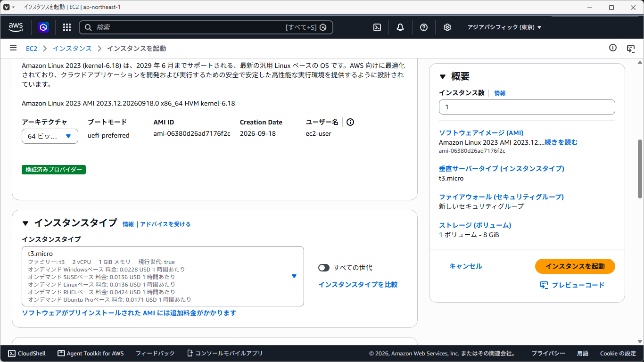Open the t3.micro instance type dropdown
The width and height of the screenshot is (644, 362).
pos(163,276)
